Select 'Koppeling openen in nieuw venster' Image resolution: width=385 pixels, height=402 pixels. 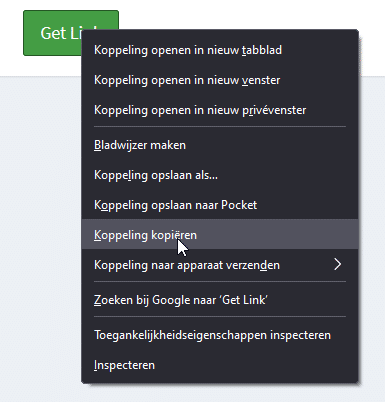tap(220, 80)
